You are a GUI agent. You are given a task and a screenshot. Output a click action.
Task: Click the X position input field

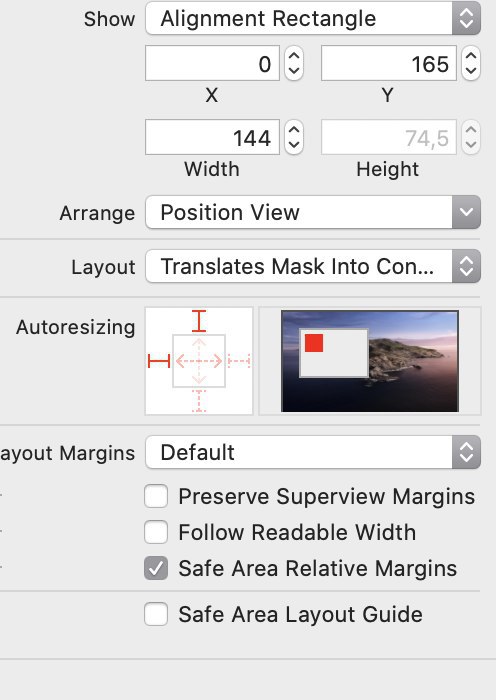click(213, 63)
